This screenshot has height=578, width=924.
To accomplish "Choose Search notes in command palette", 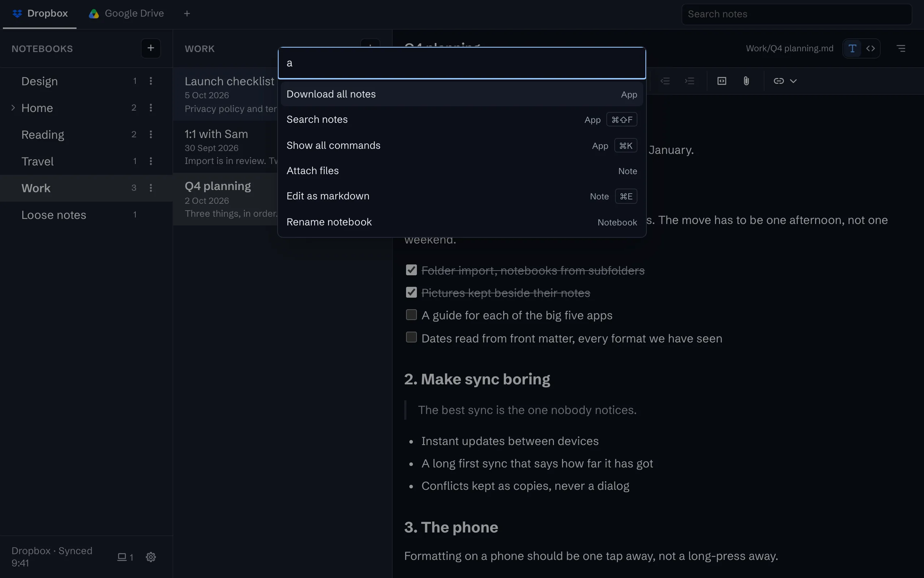I will point(462,120).
